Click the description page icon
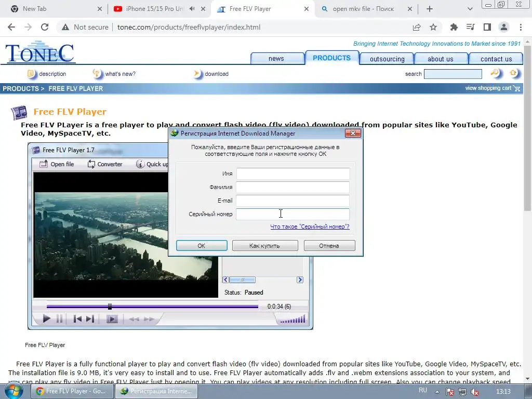Screen dimensions: 532x399 (31, 73)
